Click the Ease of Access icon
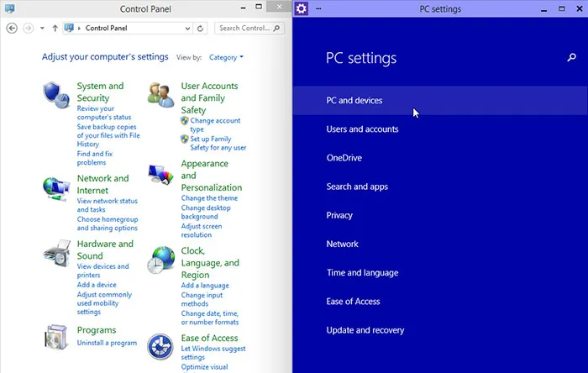 160,347
